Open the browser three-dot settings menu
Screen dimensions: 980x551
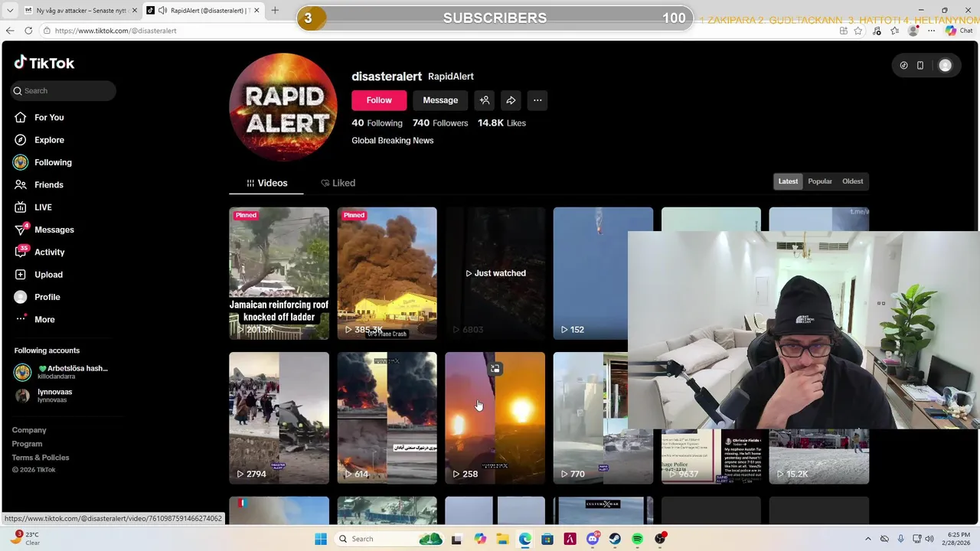click(931, 31)
